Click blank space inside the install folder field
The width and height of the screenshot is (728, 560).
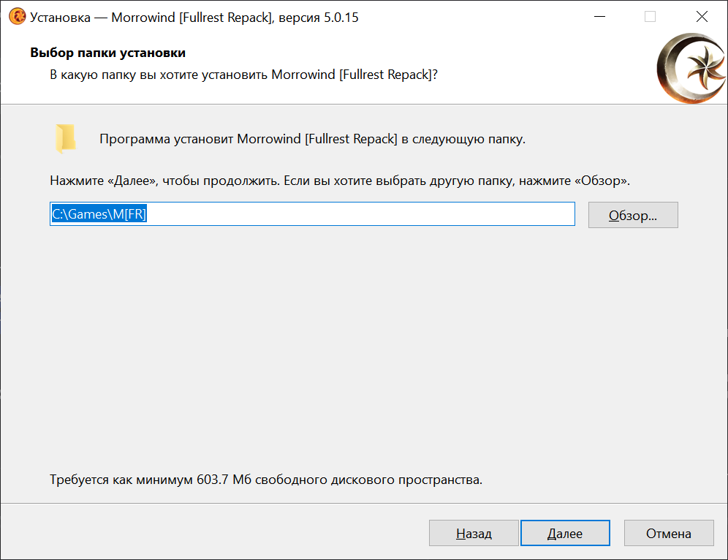[x=360, y=214]
